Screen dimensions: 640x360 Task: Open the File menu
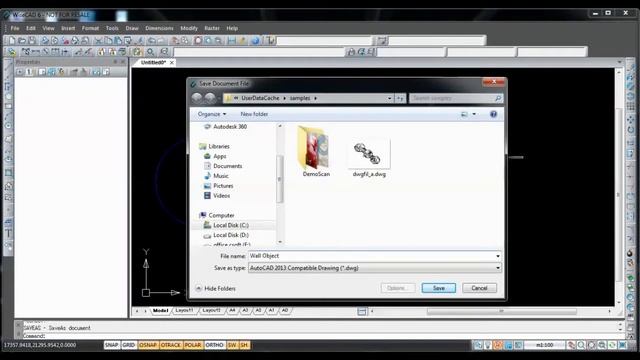(15, 28)
